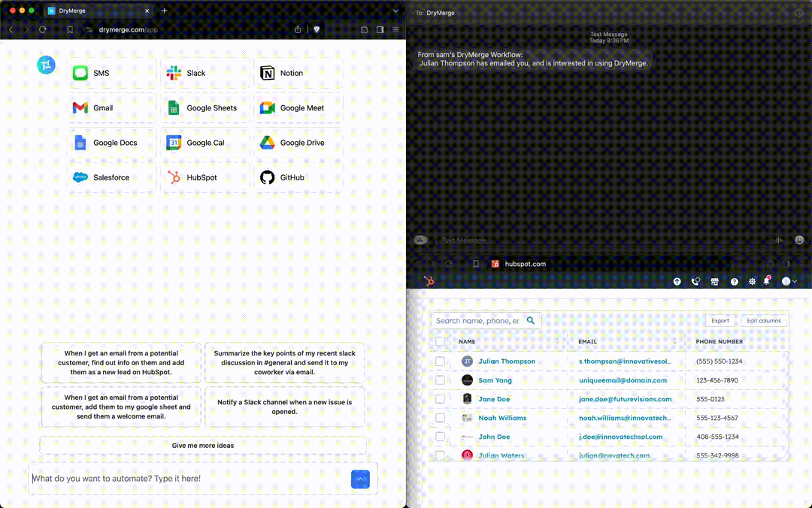Click the Export button in HubSpot
Viewport: 812px width, 508px height.
click(720, 321)
